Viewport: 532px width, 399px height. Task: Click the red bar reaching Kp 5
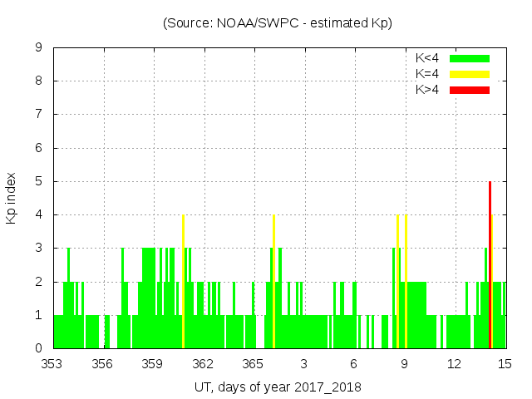tap(490, 266)
